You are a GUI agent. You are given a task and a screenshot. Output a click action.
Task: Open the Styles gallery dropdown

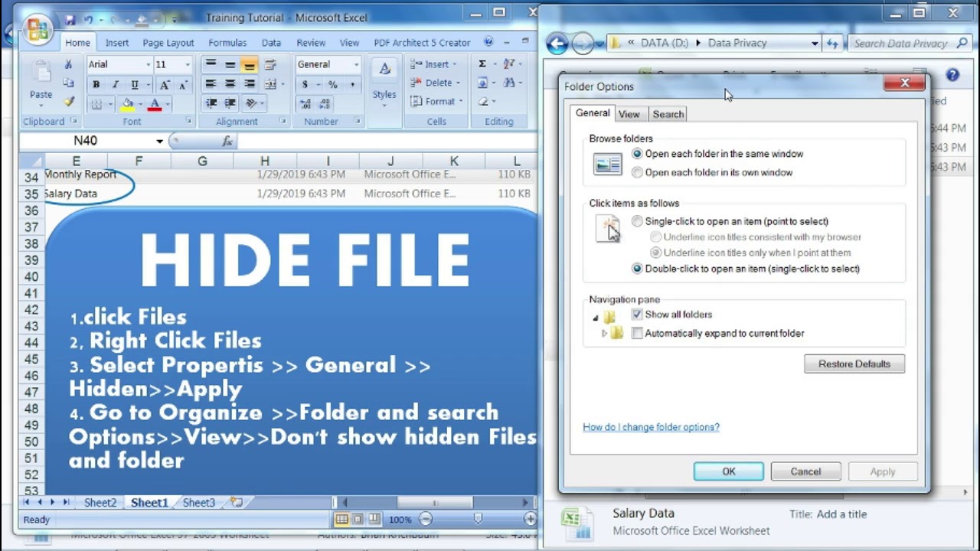pyautogui.click(x=384, y=81)
